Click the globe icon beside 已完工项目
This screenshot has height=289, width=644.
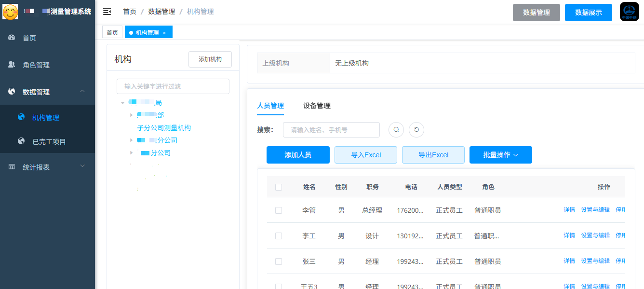pyautogui.click(x=21, y=141)
